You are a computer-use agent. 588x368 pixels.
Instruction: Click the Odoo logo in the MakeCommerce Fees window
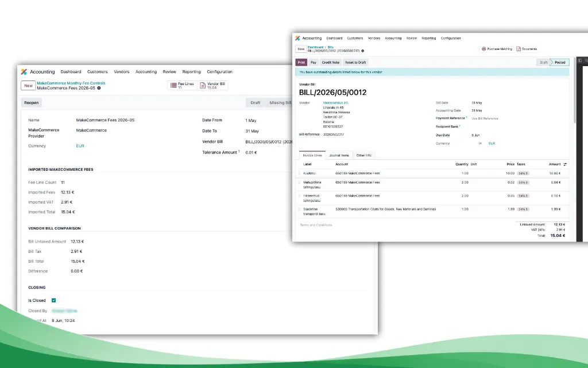(24, 72)
